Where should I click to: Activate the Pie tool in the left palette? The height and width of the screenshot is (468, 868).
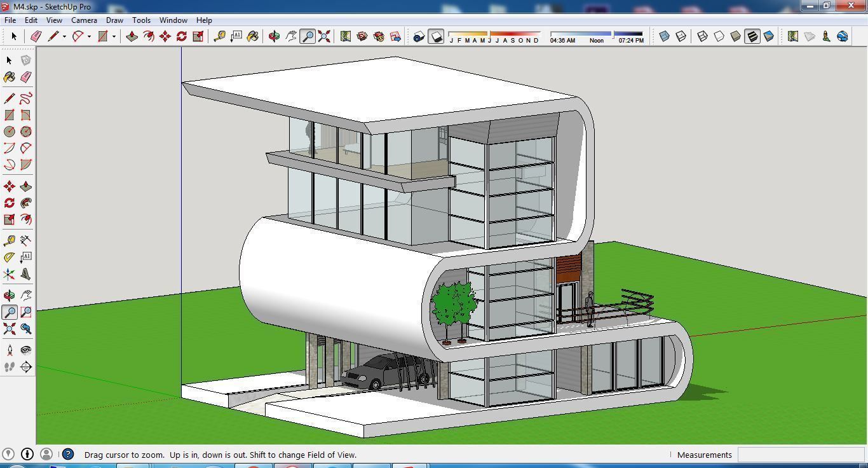[25, 165]
